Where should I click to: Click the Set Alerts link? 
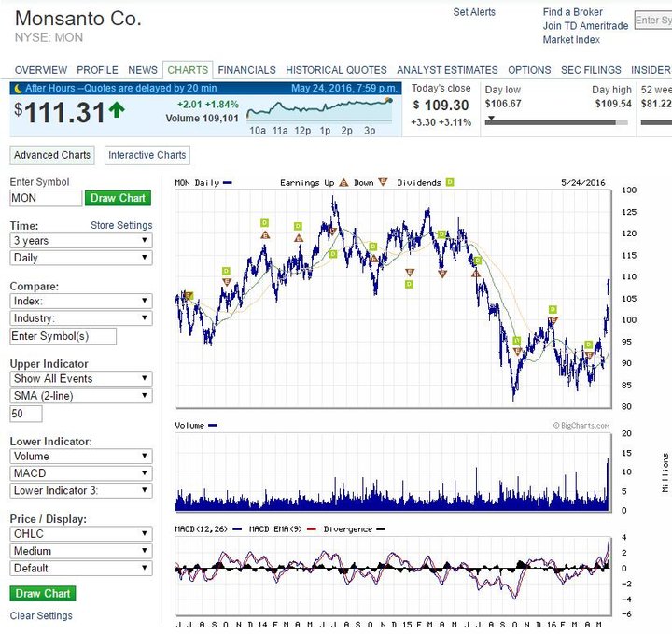click(474, 12)
